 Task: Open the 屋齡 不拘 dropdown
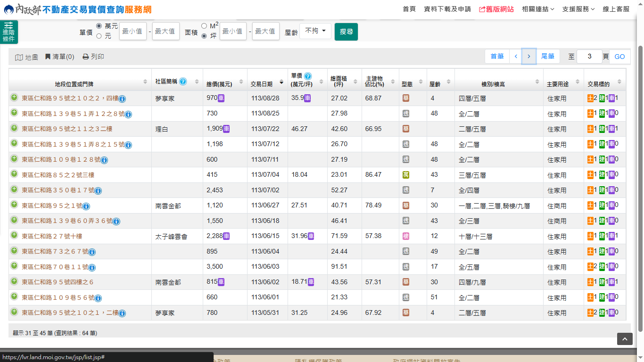pyautogui.click(x=315, y=31)
